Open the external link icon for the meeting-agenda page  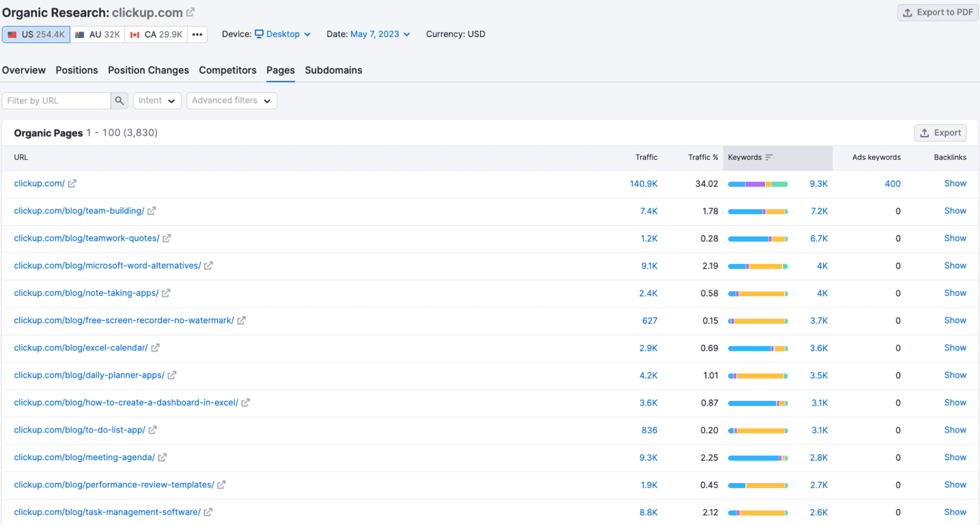(x=162, y=458)
